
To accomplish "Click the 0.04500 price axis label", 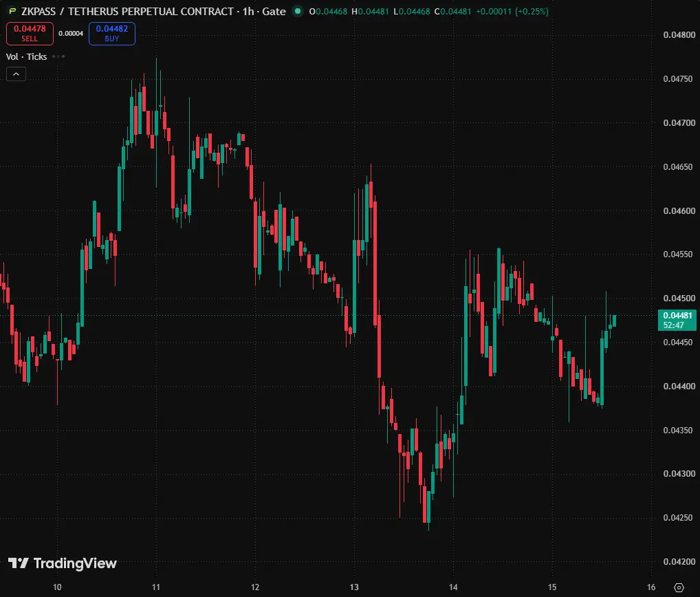I will coord(679,298).
